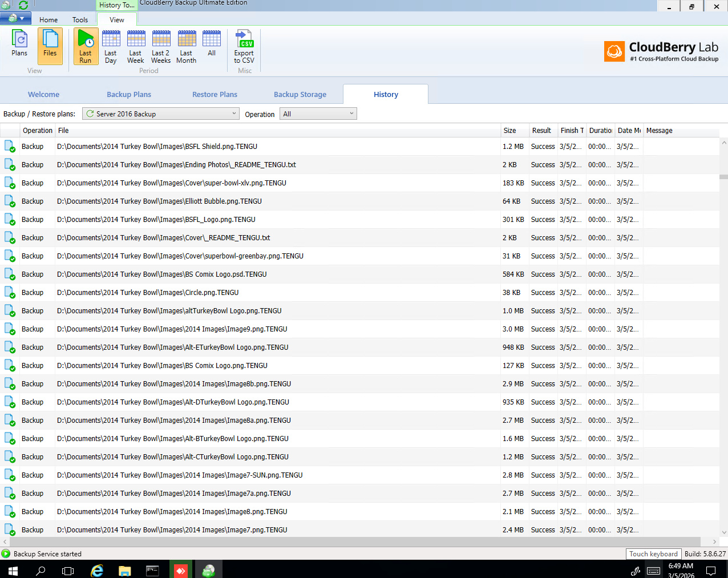Click the horizontal scrollbar of history list

tap(354, 541)
